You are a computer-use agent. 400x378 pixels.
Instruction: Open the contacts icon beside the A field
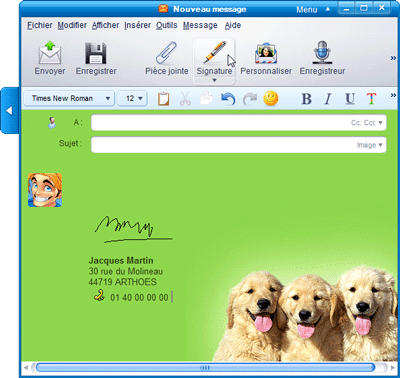[52, 123]
